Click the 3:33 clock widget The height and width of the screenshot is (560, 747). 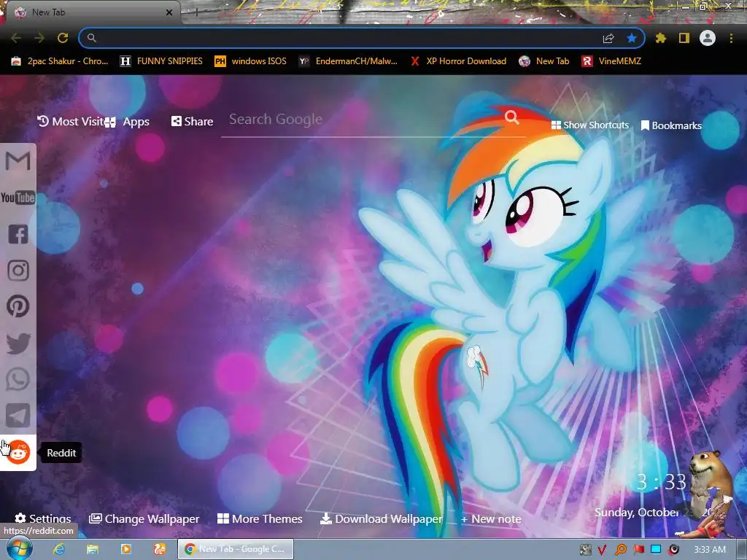(x=661, y=482)
